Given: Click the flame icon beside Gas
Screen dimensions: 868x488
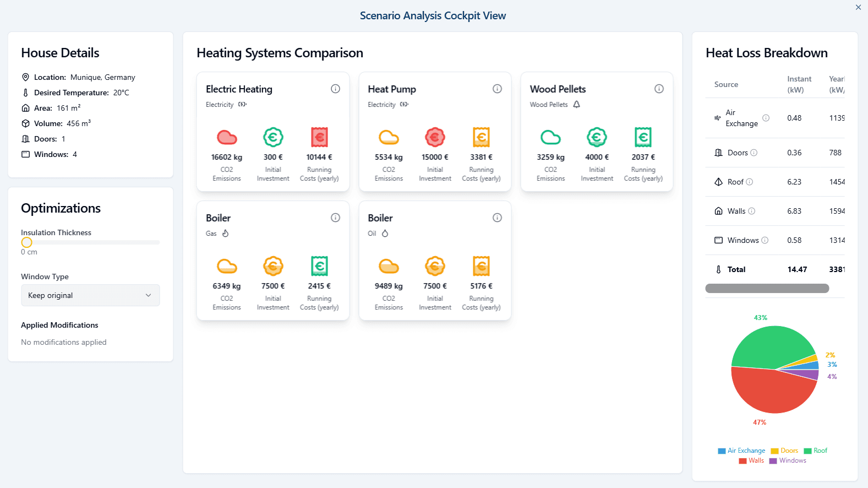Looking at the screenshot, I should [225, 234].
